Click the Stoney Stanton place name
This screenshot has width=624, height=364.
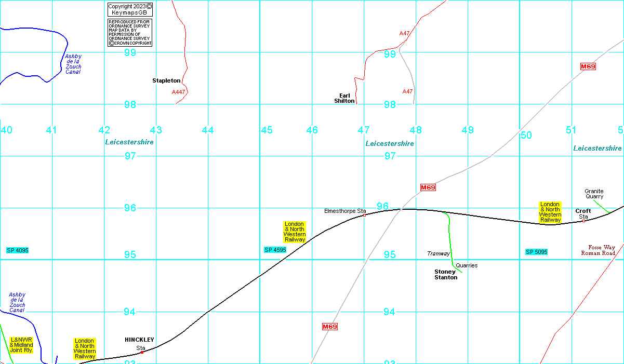click(446, 275)
